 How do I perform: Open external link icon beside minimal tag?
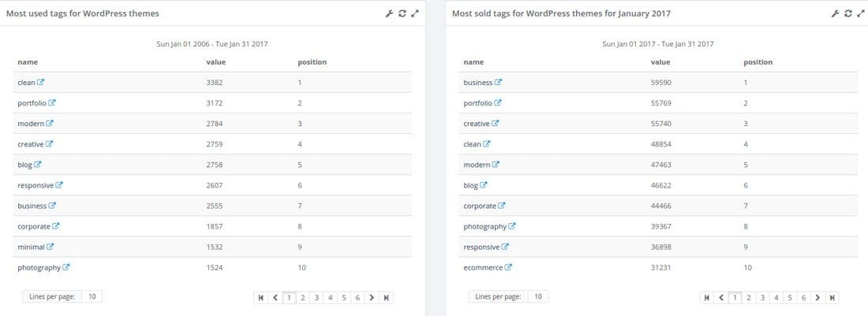50,247
